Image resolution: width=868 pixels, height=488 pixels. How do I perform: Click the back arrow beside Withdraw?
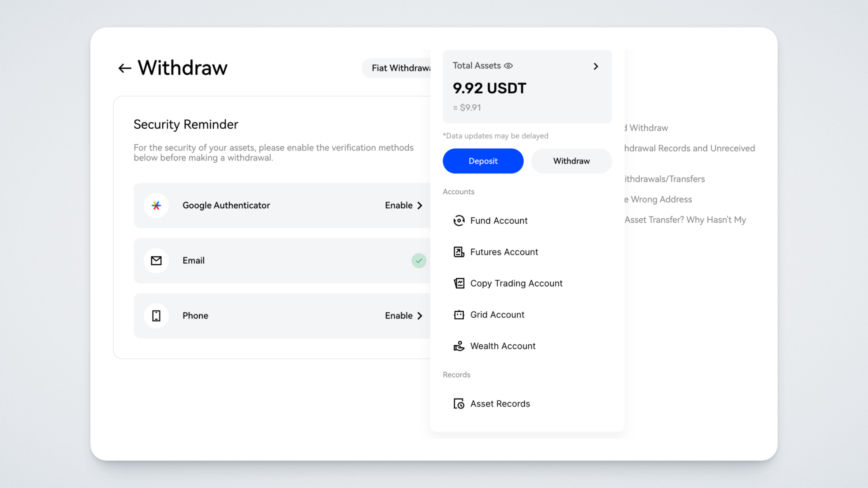tap(124, 68)
